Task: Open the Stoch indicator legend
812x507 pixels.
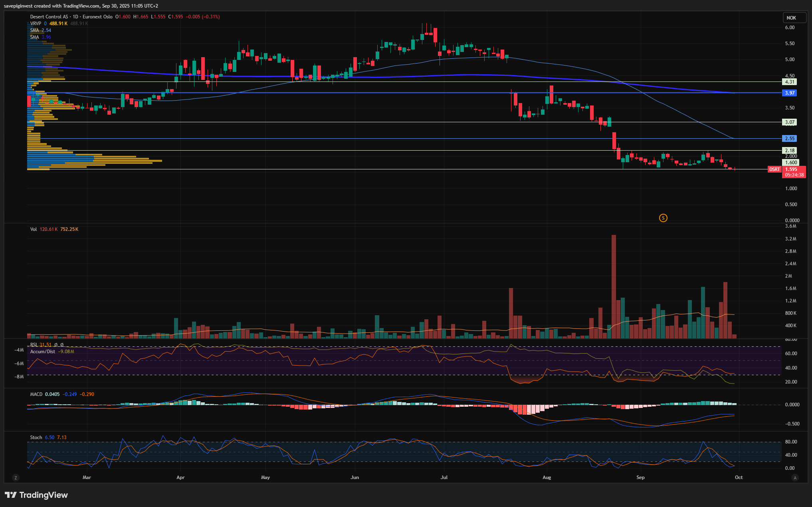Action: click(36, 437)
